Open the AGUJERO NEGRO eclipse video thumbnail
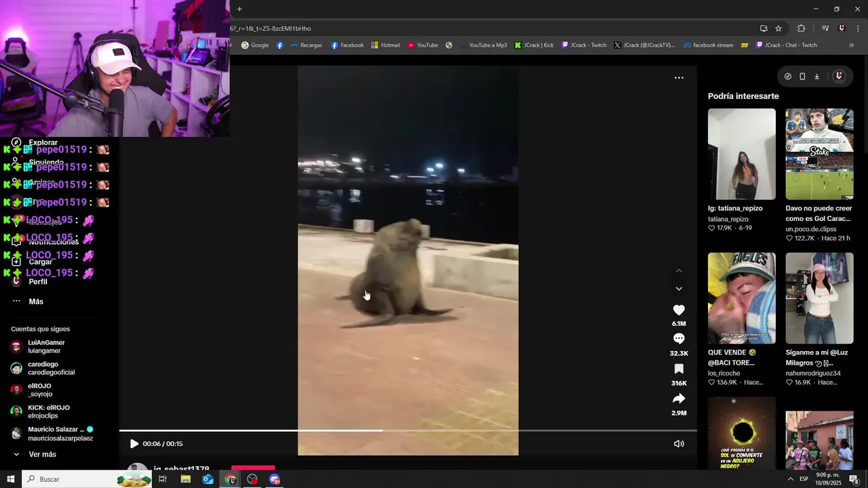The height and width of the screenshot is (488, 868). coord(742,433)
